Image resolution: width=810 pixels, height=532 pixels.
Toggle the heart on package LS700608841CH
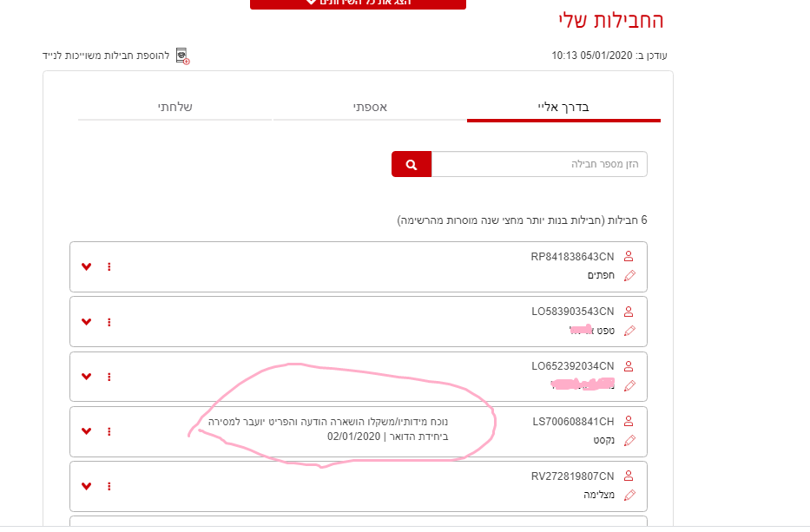[86, 431]
